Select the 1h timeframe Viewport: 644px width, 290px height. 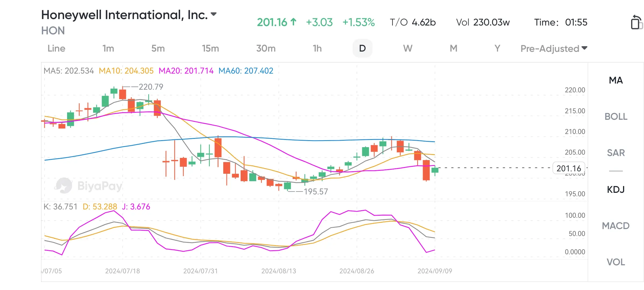[317, 48]
